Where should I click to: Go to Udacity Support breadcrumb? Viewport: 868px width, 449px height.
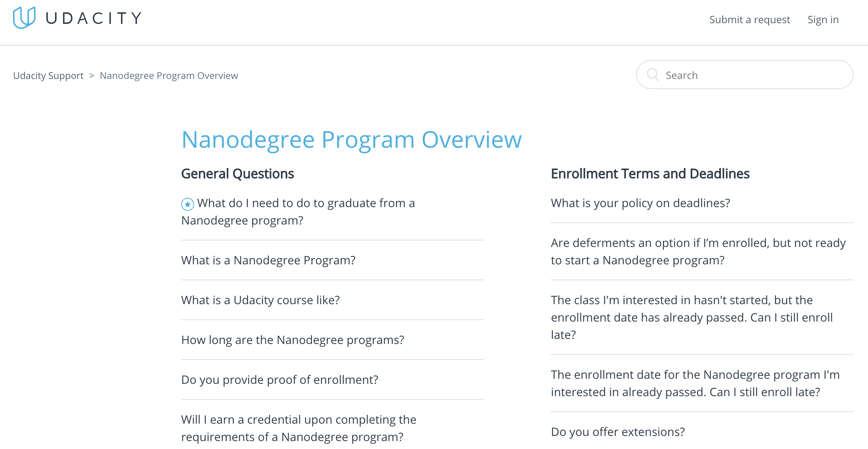tap(48, 76)
